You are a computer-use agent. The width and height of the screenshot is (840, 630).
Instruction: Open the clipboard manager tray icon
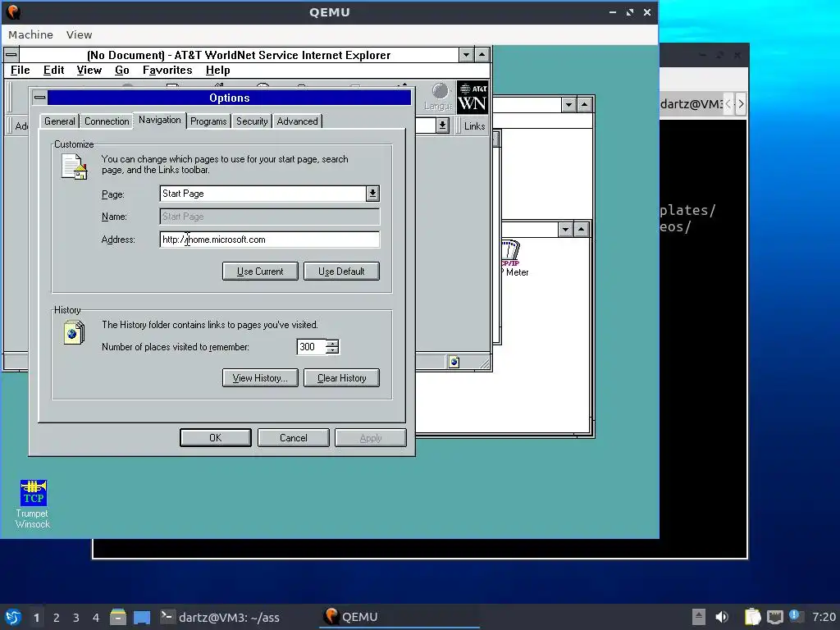pyautogui.click(x=753, y=617)
